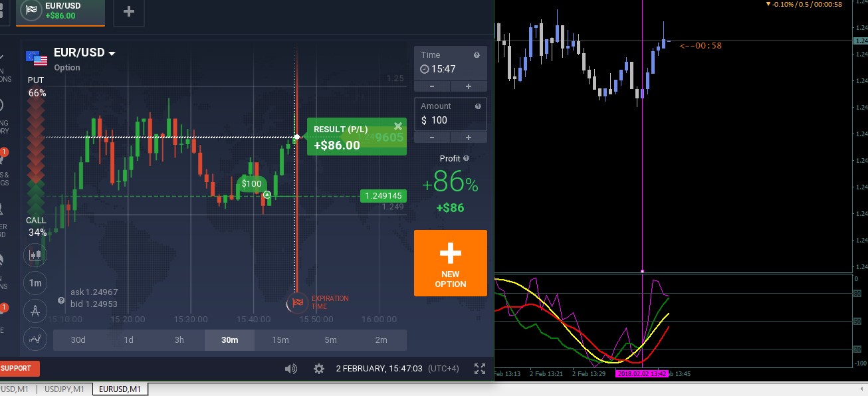Click the bid 1.24953 quote text
Viewport: 868px width, 396px height.
point(94,304)
